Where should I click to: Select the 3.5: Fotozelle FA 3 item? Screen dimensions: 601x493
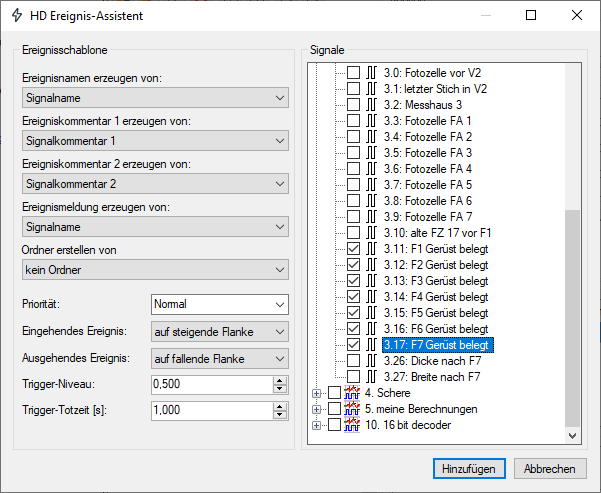426,153
